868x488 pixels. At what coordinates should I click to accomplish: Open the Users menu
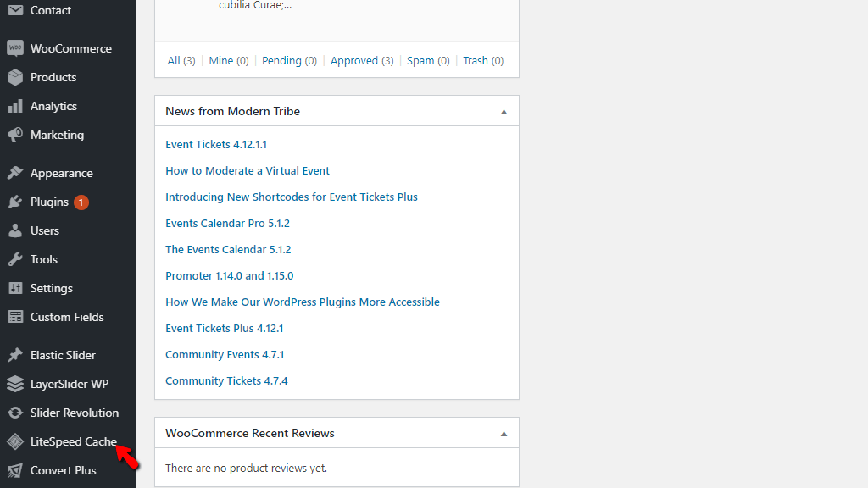tap(45, 230)
